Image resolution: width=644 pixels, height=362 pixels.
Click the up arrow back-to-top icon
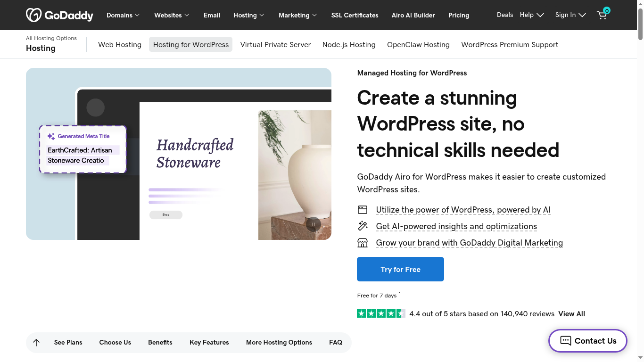36,343
